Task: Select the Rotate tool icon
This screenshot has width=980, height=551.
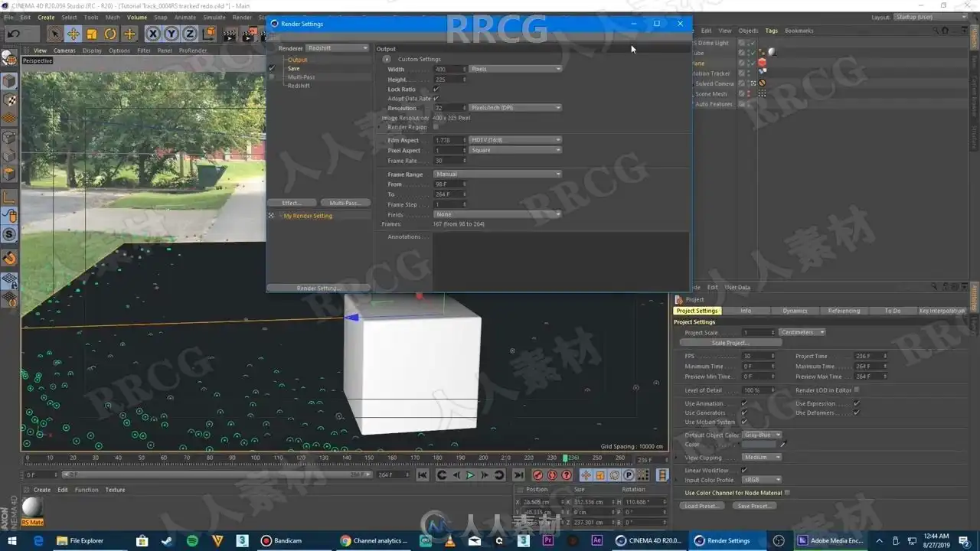Action: pos(110,34)
